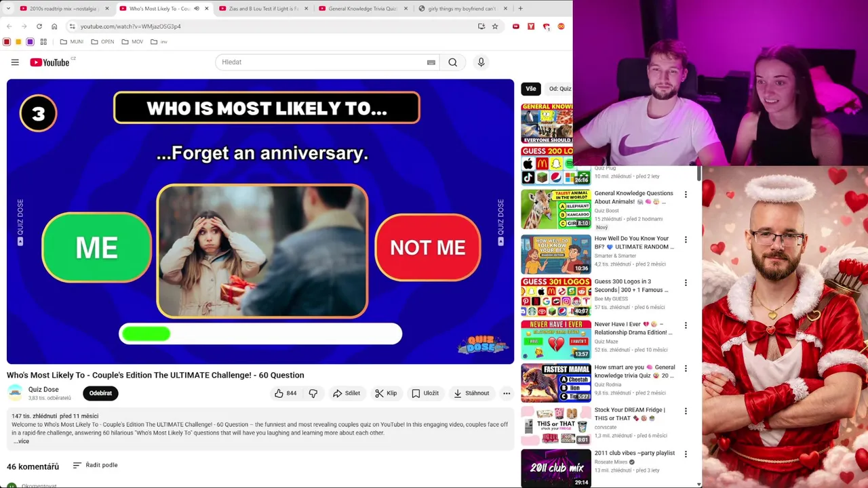The height and width of the screenshot is (488, 868).
Task: Open the Řadit podle sort menu
Action: (95, 465)
